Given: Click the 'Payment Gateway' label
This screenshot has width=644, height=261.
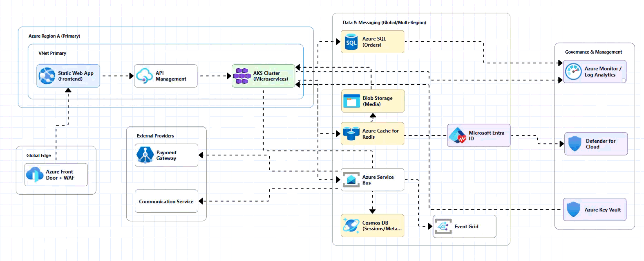Looking at the screenshot, I should pyautogui.click(x=166, y=155).
